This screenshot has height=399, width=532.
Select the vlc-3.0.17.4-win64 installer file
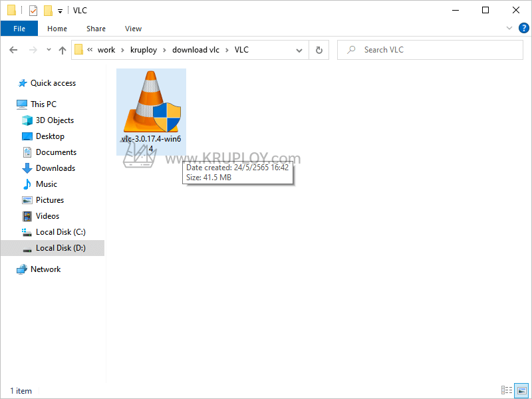click(151, 112)
